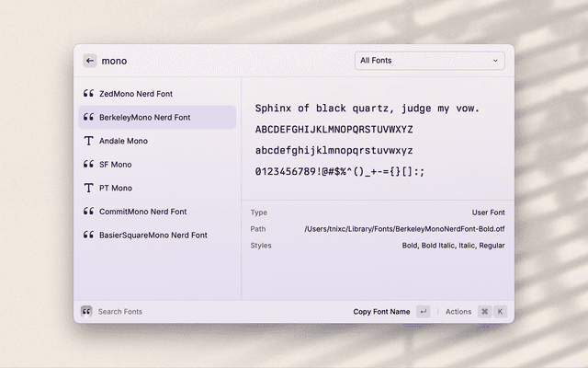Click the T icon next to PT Mono
The image size is (588, 368).
(89, 188)
